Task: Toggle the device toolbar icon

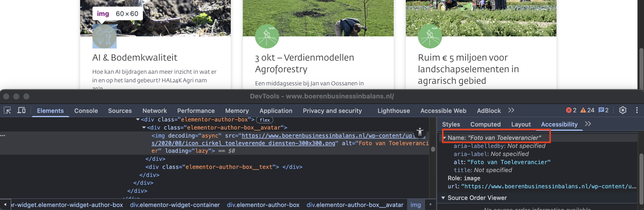Action: [x=22, y=111]
